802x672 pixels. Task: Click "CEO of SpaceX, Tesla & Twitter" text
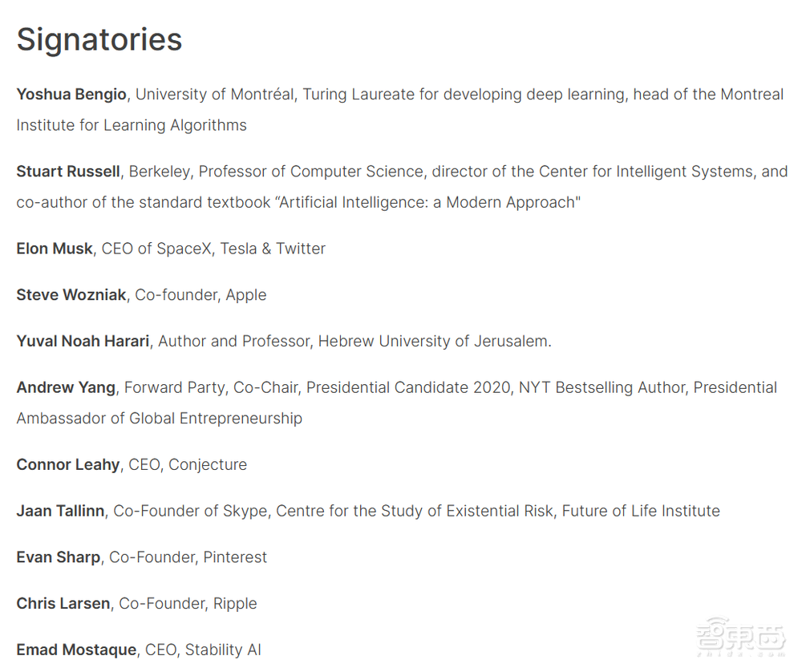(x=213, y=249)
